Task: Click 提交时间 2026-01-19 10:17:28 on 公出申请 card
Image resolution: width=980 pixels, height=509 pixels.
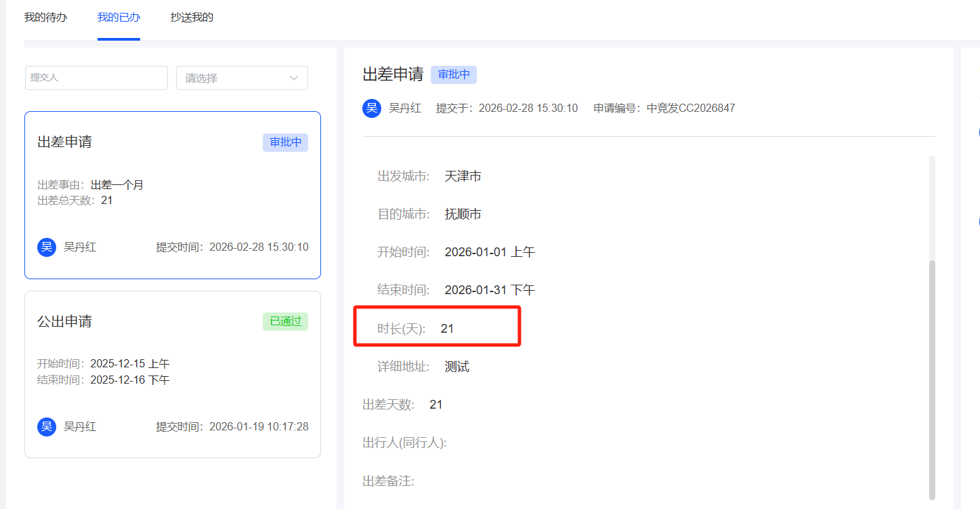Action: [x=232, y=426]
